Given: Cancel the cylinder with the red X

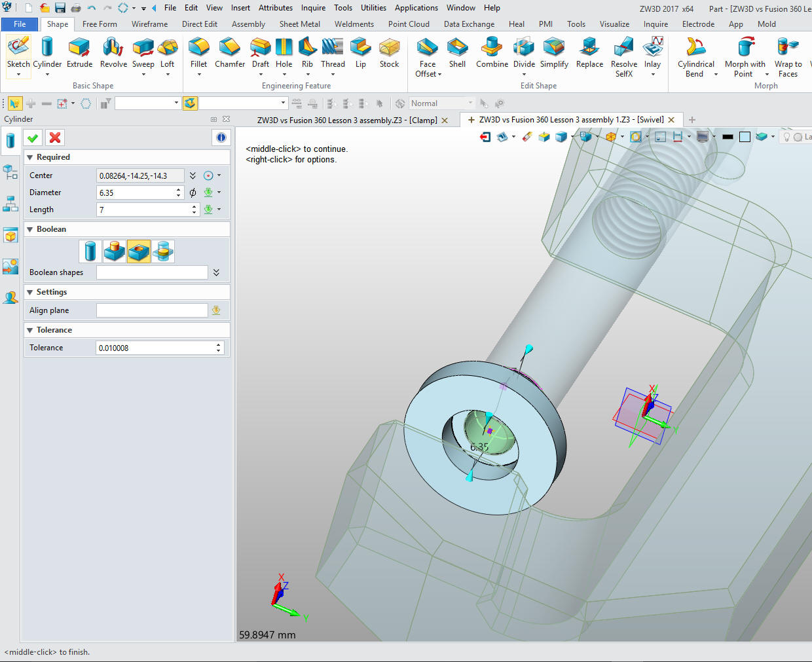Looking at the screenshot, I should point(55,138).
